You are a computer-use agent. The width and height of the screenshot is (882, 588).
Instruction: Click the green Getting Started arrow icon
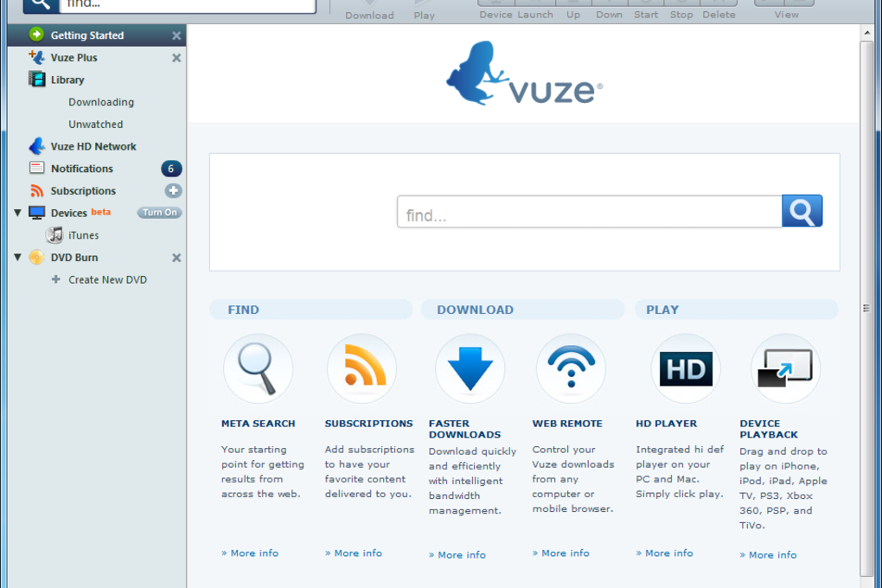pyautogui.click(x=36, y=35)
